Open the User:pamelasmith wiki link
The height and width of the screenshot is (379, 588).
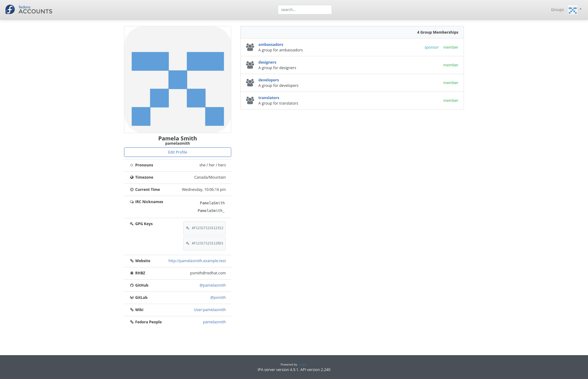[x=210, y=310]
